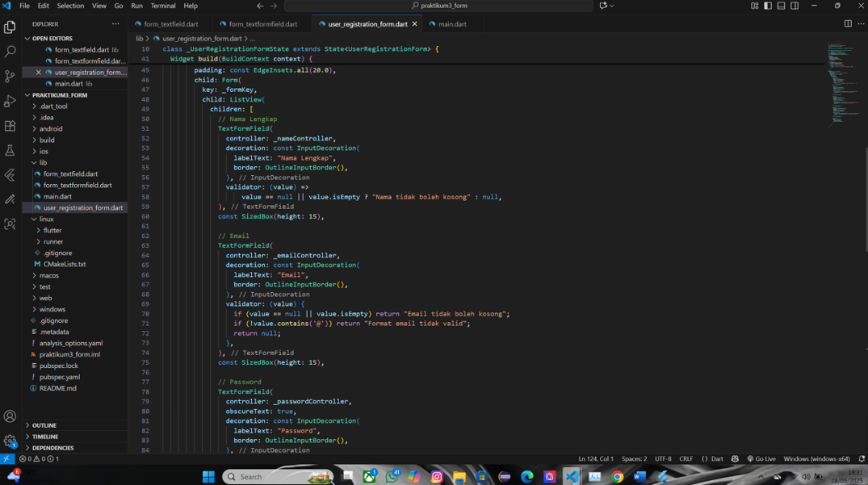Screen dimensions: 868x485
Task: Toggle the secondary side bar layout button
Action: tap(795, 6)
